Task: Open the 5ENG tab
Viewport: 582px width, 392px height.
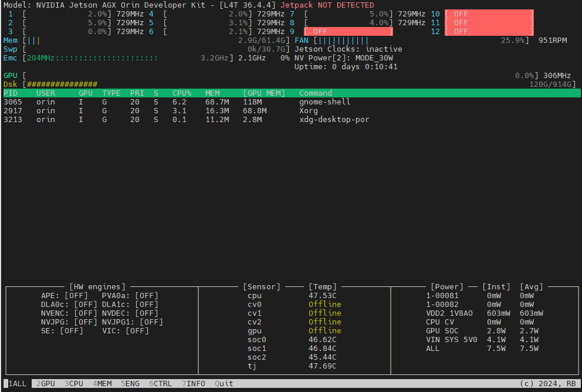Action: [130, 383]
